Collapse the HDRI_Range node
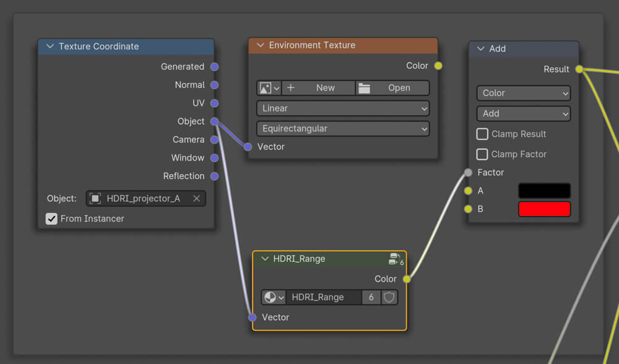 pos(265,259)
